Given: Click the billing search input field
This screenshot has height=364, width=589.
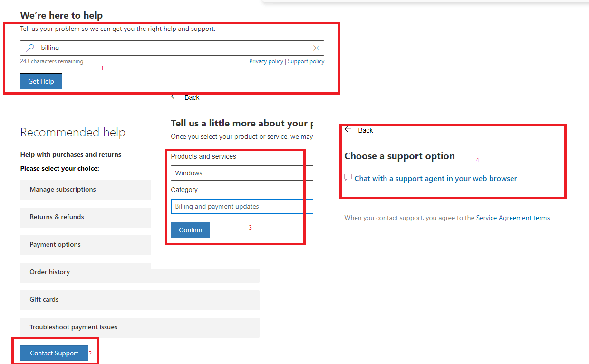Looking at the screenshot, I should click(171, 48).
